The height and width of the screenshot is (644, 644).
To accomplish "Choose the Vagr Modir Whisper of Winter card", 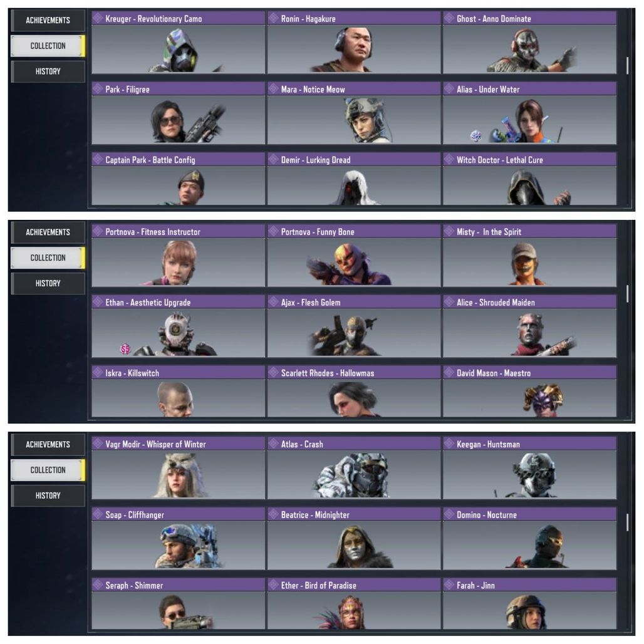I will click(179, 468).
